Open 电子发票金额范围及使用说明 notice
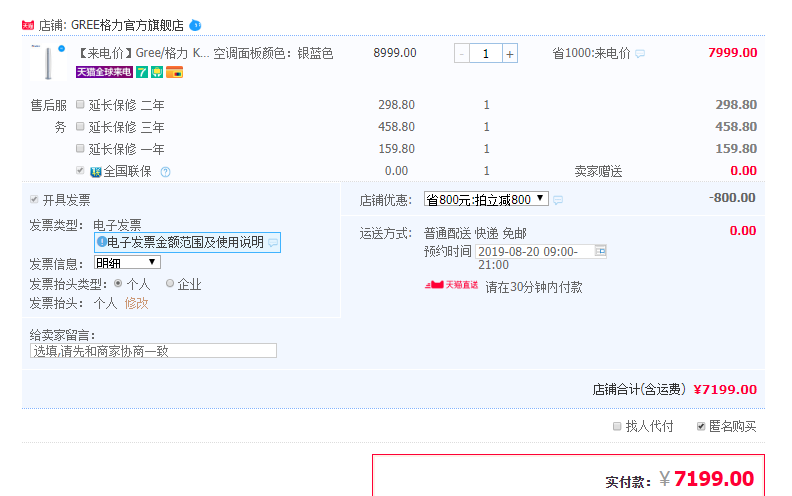792x496 pixels. (187, 242)
